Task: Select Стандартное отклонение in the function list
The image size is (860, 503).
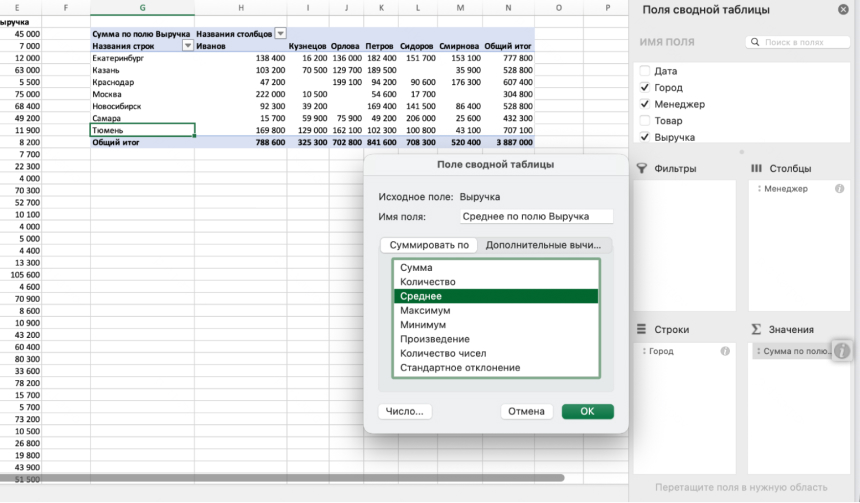Action: pyautogui.click(x=496, y=368)
